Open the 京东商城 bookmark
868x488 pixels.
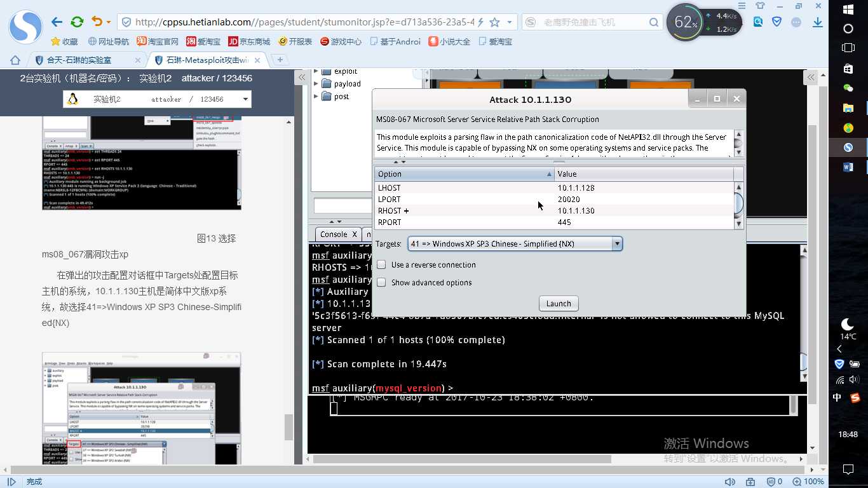(249, 41)
